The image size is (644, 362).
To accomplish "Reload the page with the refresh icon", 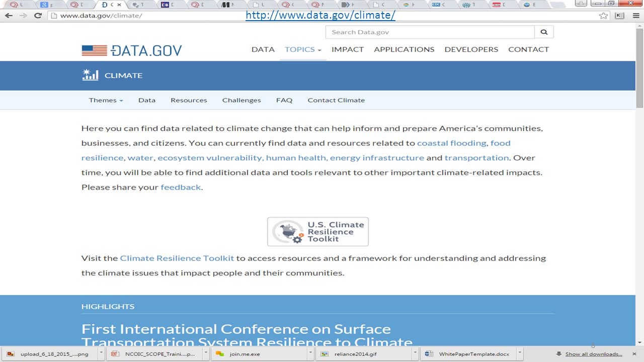I will pyautogui.click(x=38, y=16).
